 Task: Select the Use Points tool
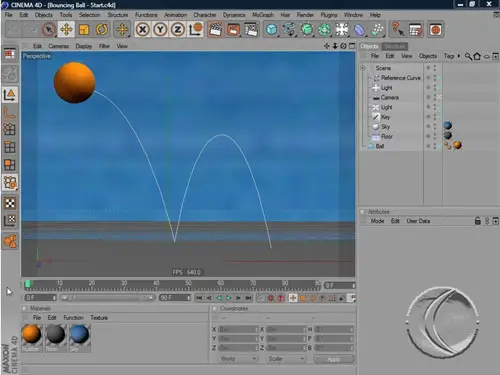pyautogui.click(x=10, y=129)
